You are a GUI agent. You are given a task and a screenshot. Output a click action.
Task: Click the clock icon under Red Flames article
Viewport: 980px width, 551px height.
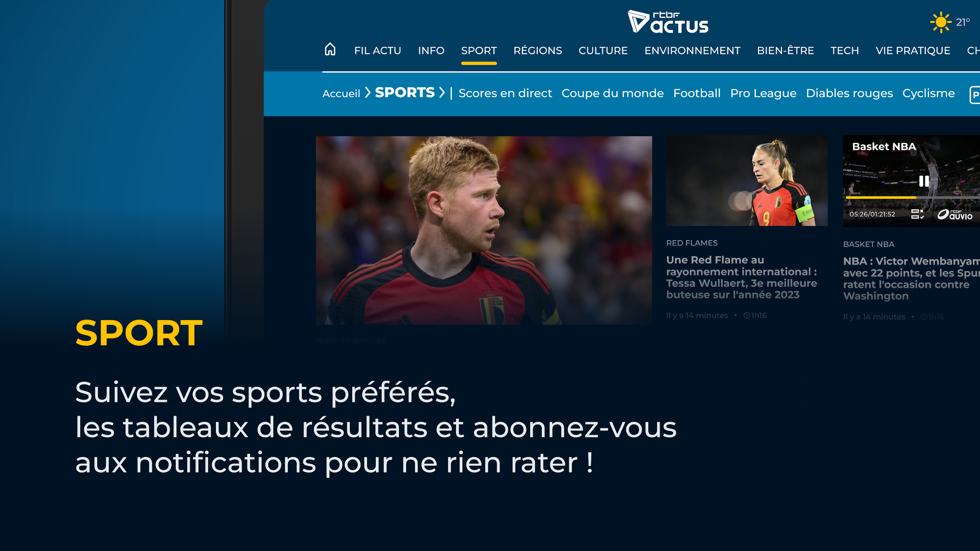(746, 315)
